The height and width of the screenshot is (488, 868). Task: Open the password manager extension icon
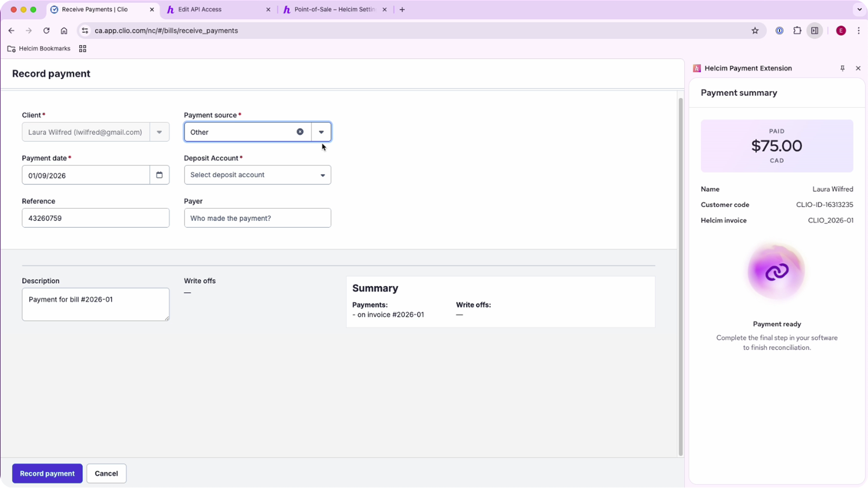pos(780,31)
